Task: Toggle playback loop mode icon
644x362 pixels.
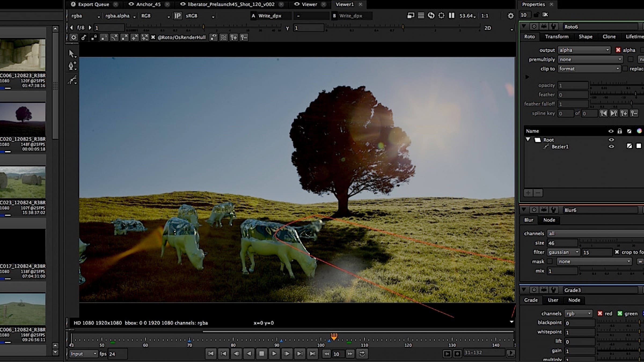Action: click(362, 354)
